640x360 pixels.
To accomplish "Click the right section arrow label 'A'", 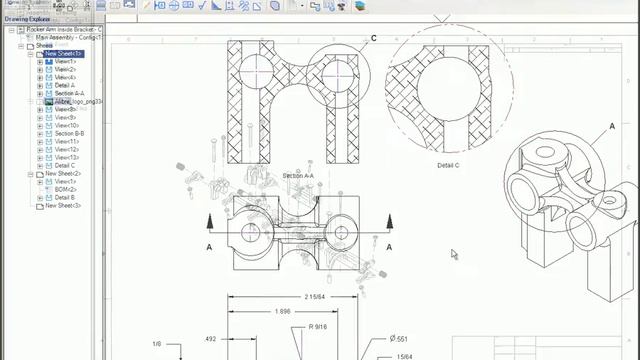I will 389,247.
